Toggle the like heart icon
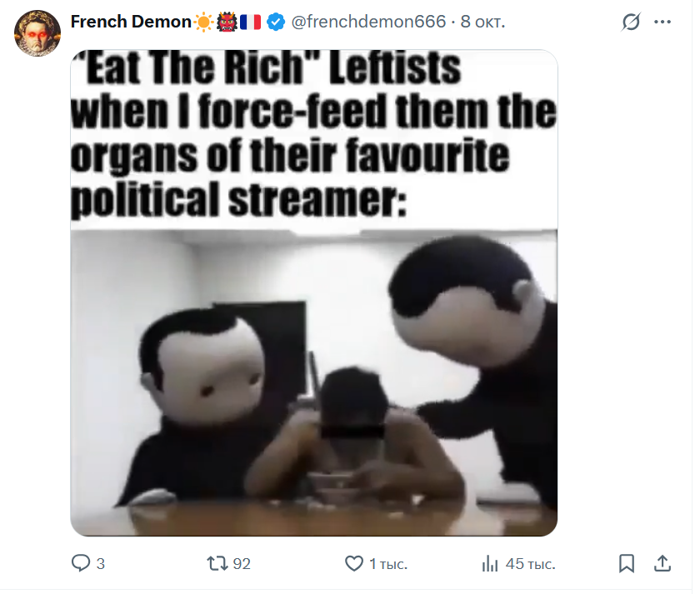Viewport: 700px width, 594px height. pyautogui.click(x=354, y=563)
